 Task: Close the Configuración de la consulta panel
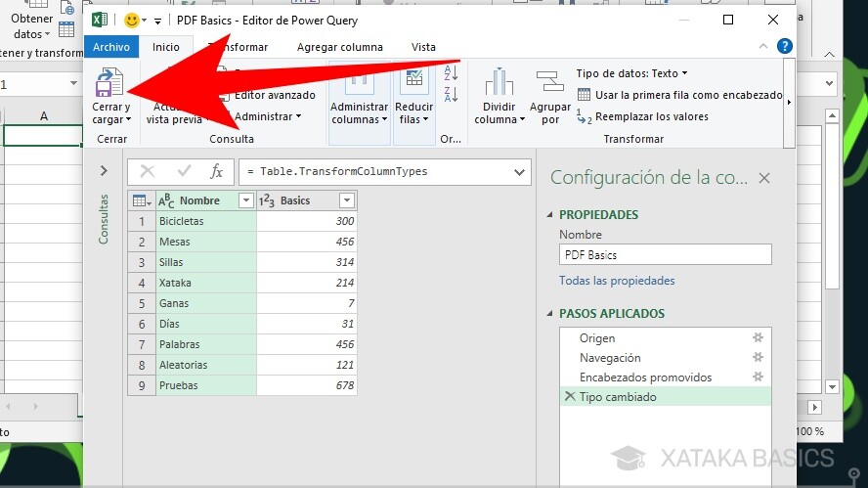click(764, 178)
